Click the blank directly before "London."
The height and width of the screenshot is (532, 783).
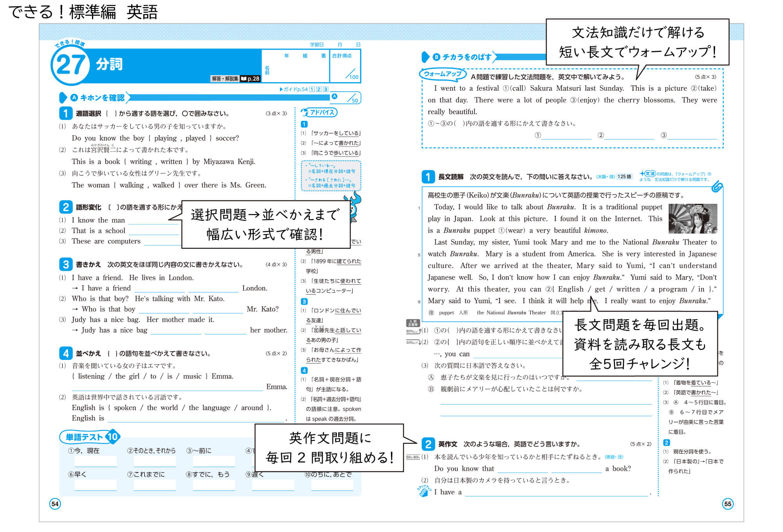click(213, 289)
